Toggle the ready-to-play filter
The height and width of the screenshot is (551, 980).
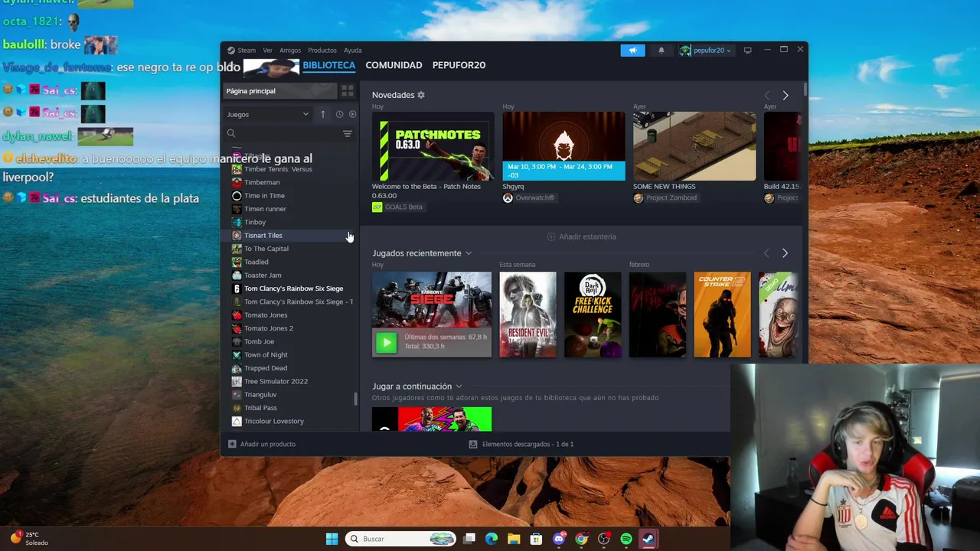tap(352, 114)
